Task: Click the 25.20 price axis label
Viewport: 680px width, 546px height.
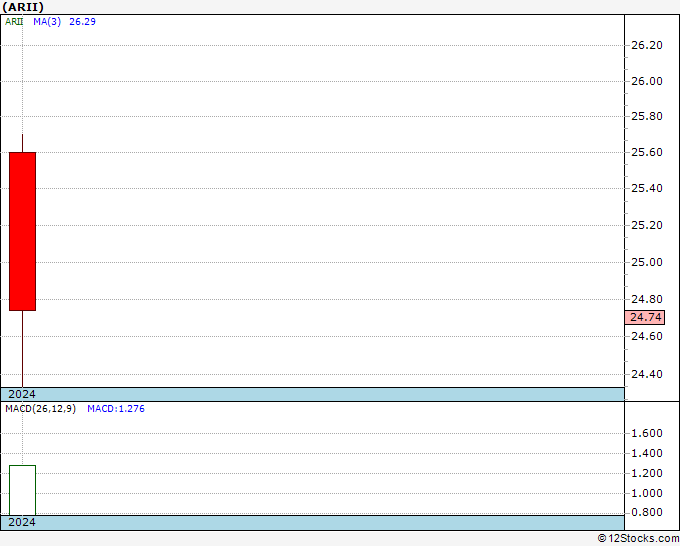Action: click(647, 225)
